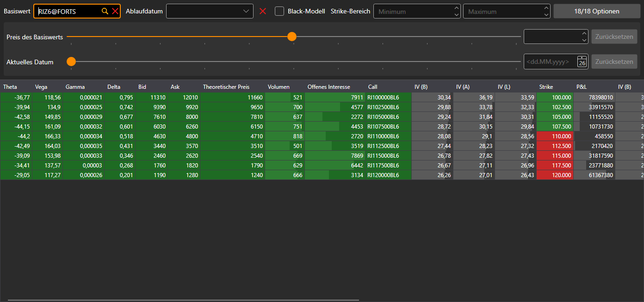Enable the Black-Modell checkbox
The width and height of the screenshot is (644, 302).
[279, 11]
